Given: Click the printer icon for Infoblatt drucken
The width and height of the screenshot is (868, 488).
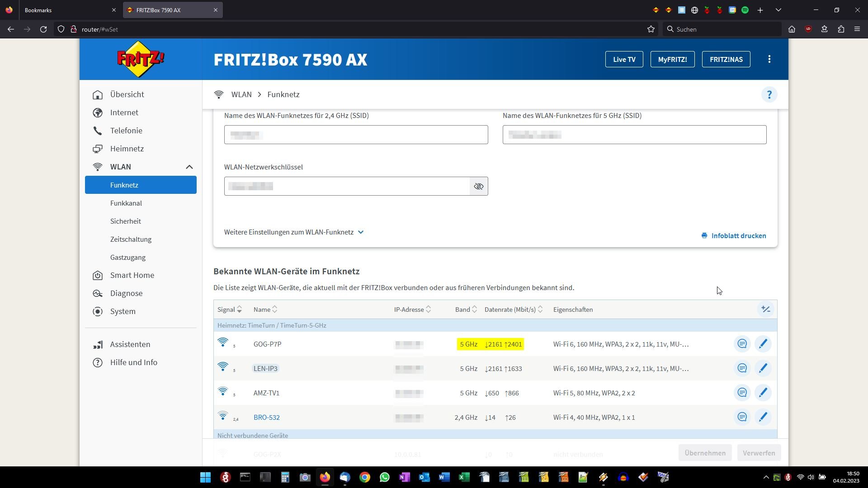Looking at the screenshot, I should (704, 236).
